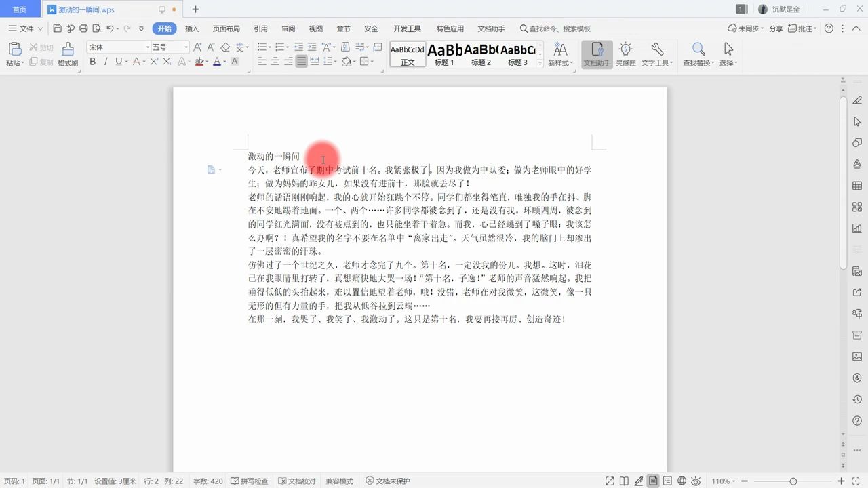
Task: Open Print Preview icon
Action: click(x=96, y=28)
